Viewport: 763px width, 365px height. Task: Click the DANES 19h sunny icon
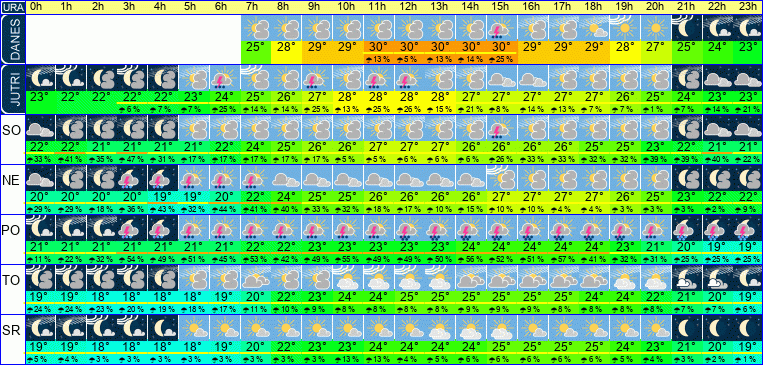[624, 28]
